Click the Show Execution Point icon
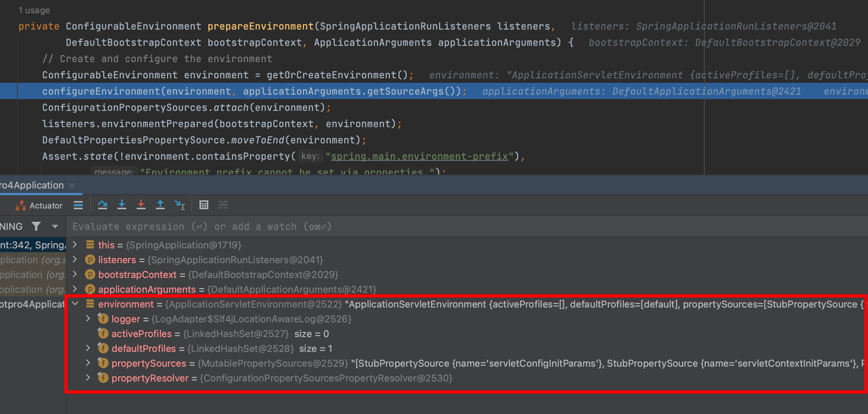This screenshot has width=868, height=414. click(x=78, y=205)
